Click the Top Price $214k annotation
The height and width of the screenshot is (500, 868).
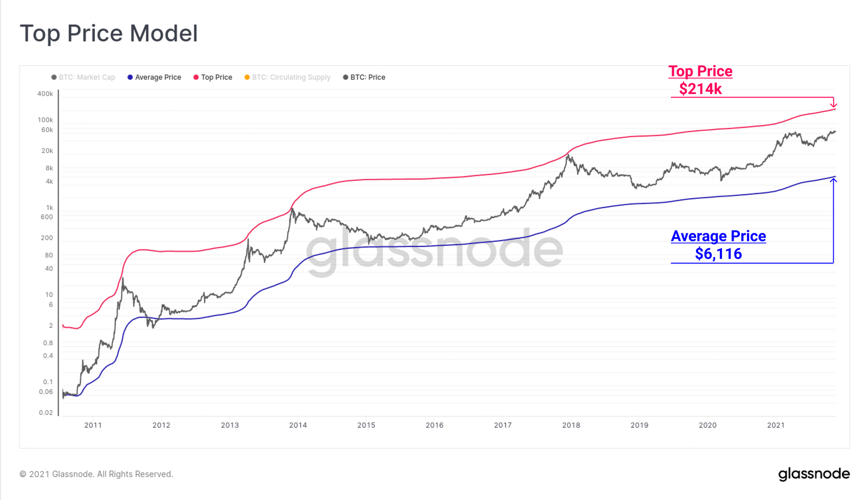point(700,80)
